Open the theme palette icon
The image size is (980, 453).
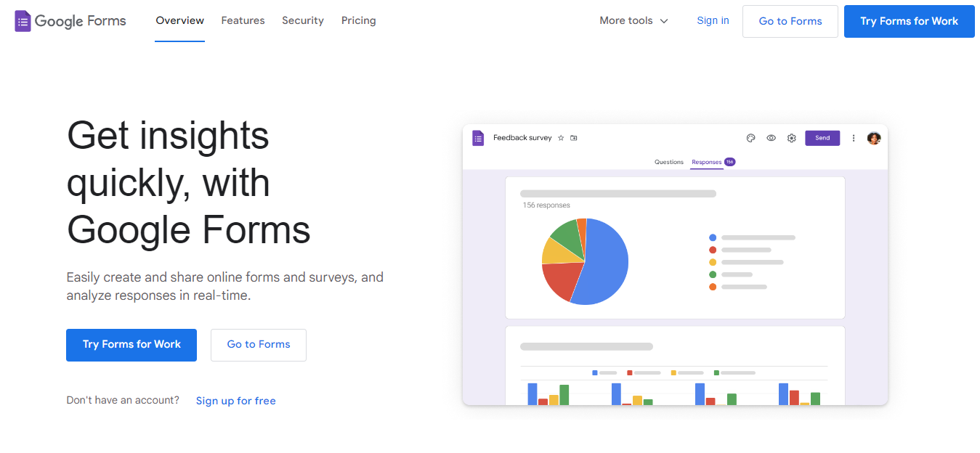tap(751, 138)
